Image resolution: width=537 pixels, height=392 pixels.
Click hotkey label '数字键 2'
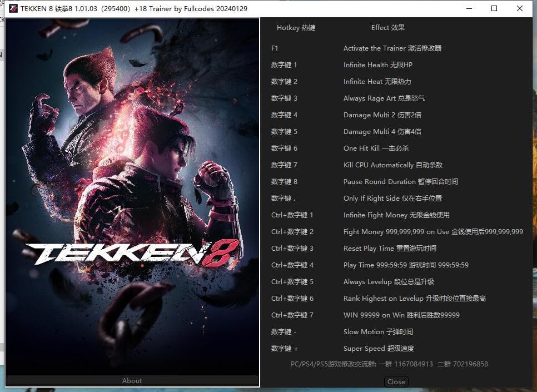click(284, 82)
